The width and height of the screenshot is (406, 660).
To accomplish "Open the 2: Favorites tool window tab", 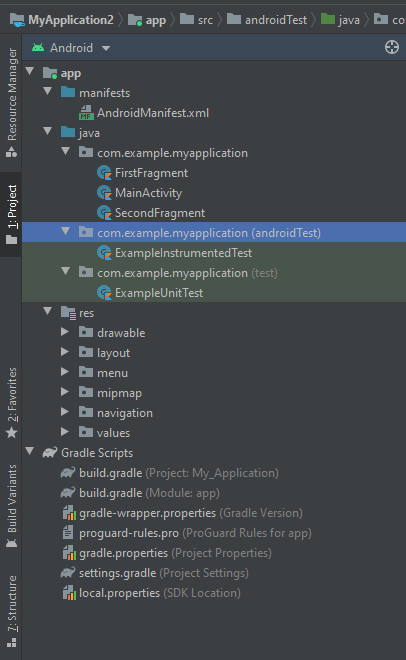I will point(11,403).
